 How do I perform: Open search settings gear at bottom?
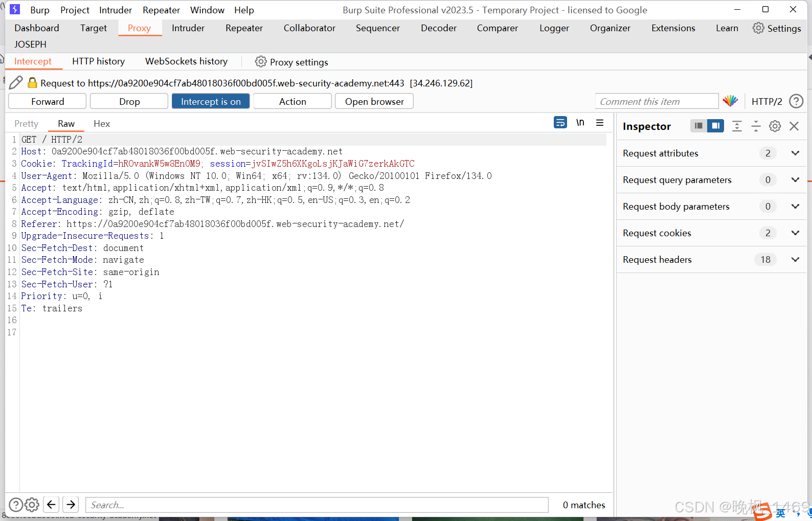(x=32, y=505)
